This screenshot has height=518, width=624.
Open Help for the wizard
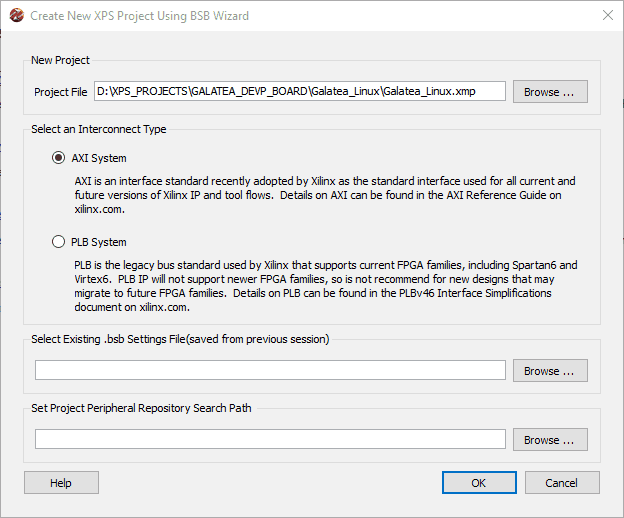[61, 483]
